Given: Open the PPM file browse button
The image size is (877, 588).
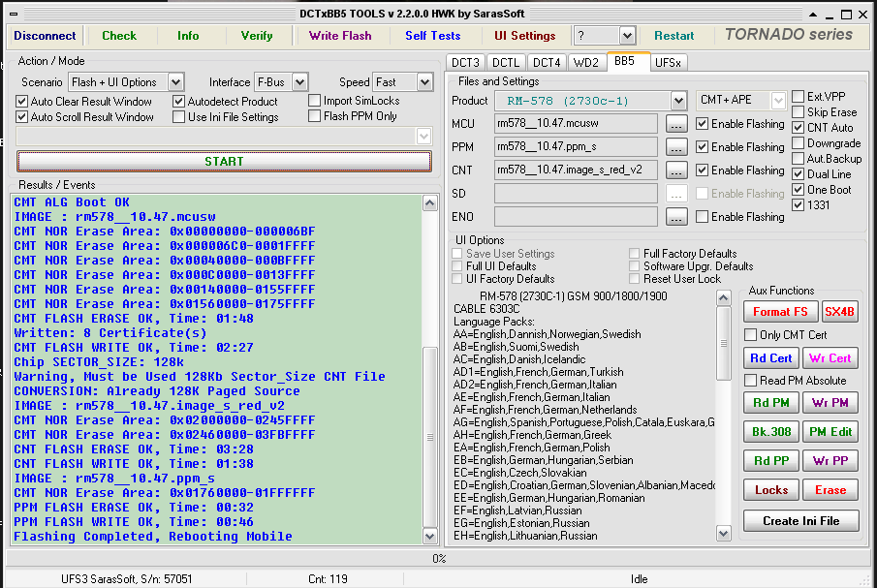Looking at the screenshot, I should click(x=676, y=147).
